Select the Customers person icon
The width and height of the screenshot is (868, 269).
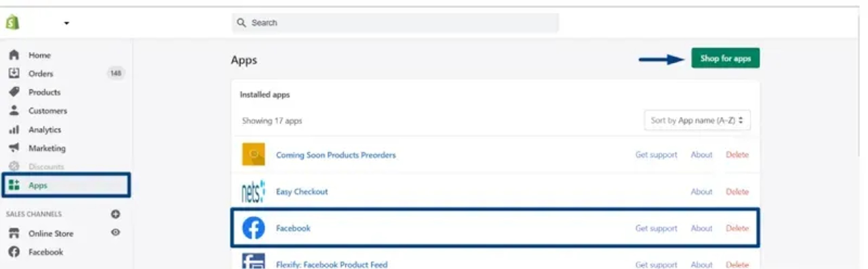[14, 110]
